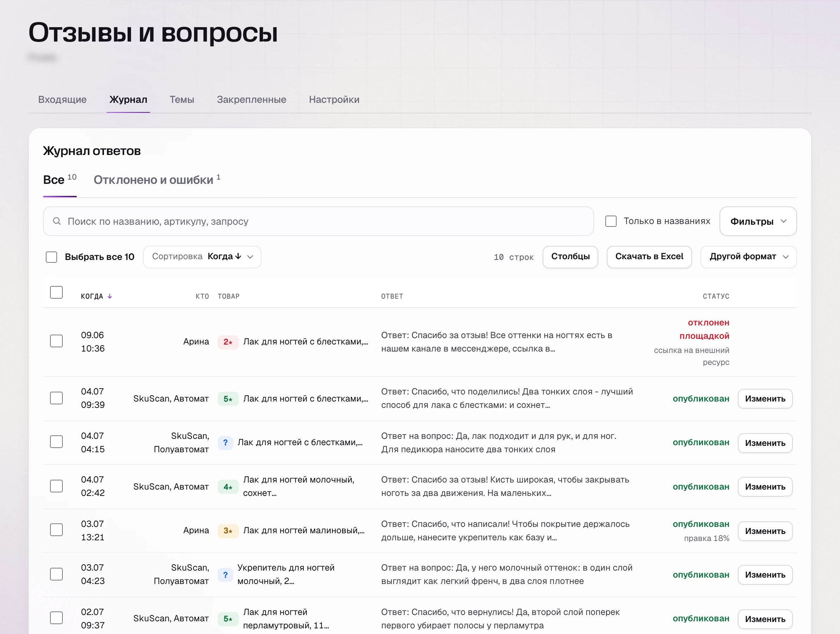Click Изменить for the 04.07 02:42 reply
The height and width of the screenshot is (634, 840).
(765, 487)
